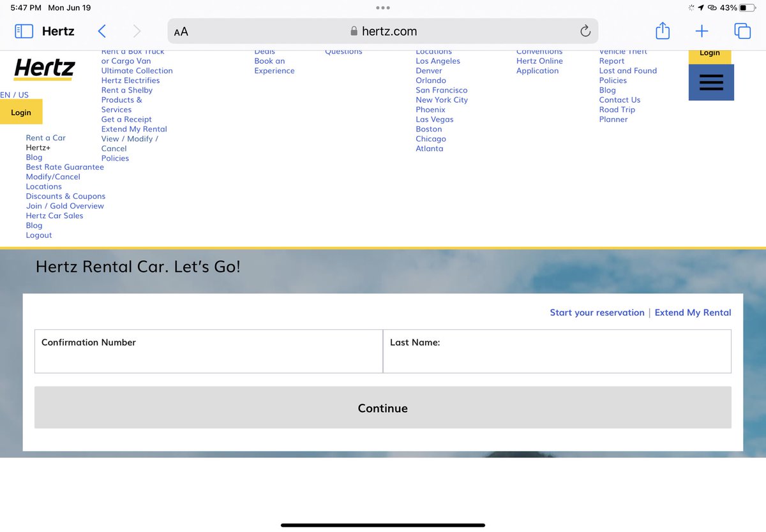The width and height of the screenshot is (766, 532).
Task: Select the Chicago location link
Action: pos(431,139)
